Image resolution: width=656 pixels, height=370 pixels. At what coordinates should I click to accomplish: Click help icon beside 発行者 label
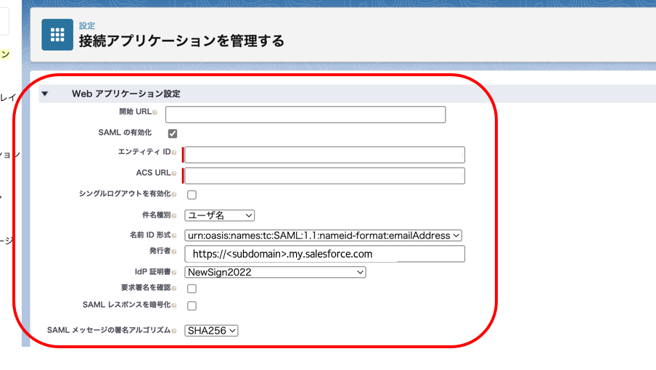pyautogui.click(x=174, y=251)
